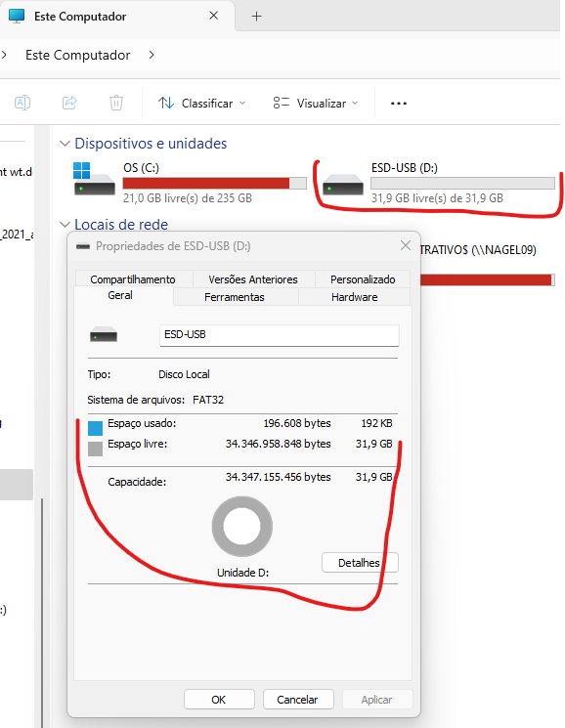
Task: Click the Disco Local type value
Action: point(184,374)
